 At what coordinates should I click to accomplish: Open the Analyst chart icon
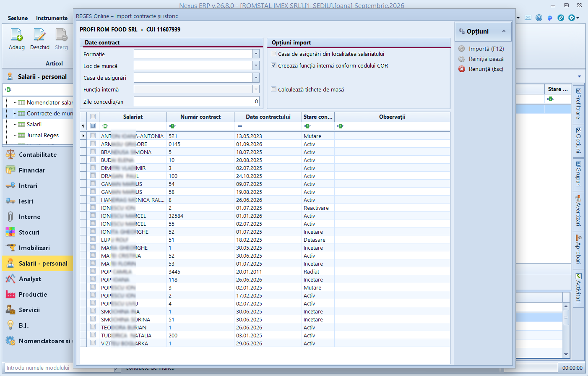coord(10,279)
